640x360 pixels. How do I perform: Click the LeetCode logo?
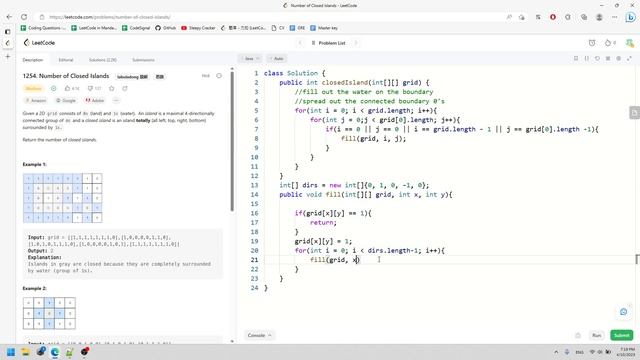click(x=39, y=42)
